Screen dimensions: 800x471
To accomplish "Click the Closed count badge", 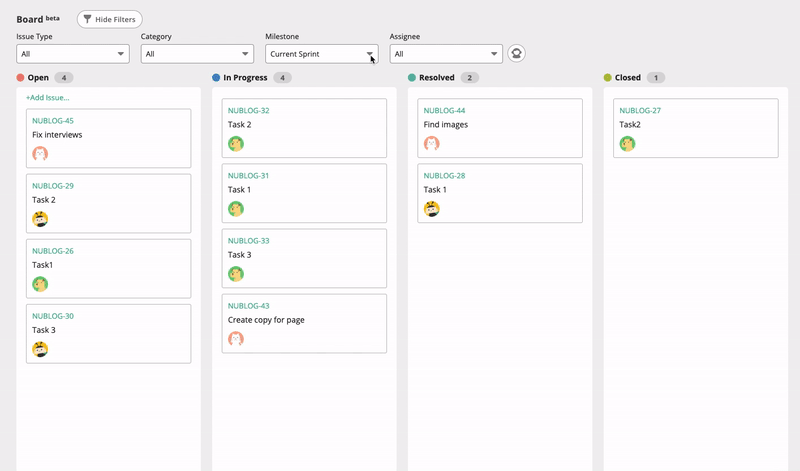I will pos(656,78).
